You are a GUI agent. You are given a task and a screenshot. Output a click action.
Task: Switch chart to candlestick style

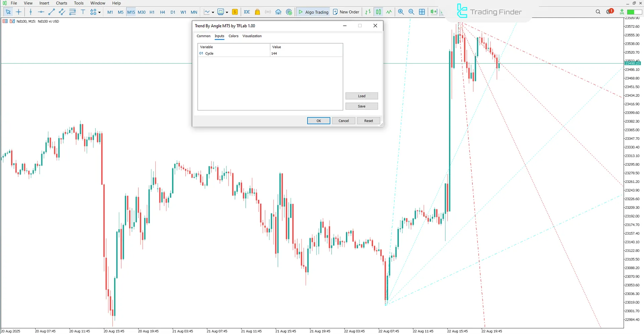click(378, 12)
